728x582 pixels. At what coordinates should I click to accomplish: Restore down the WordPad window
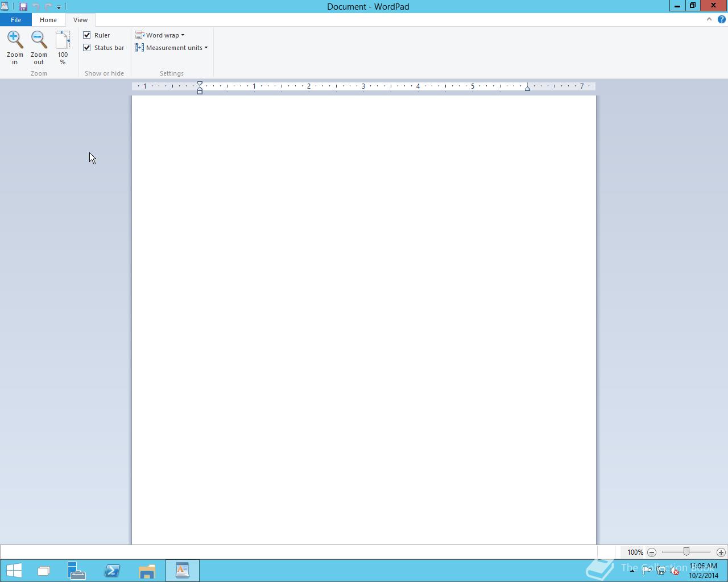(693, 6)
